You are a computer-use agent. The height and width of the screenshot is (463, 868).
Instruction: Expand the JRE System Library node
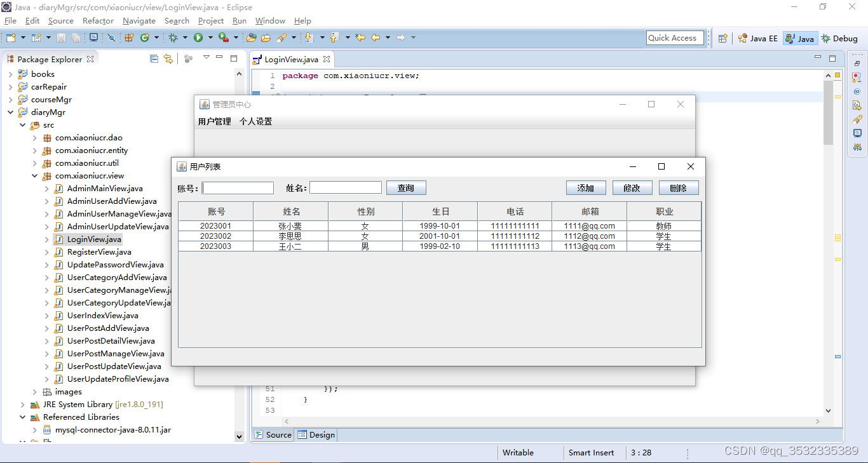[x=22, y=405]
